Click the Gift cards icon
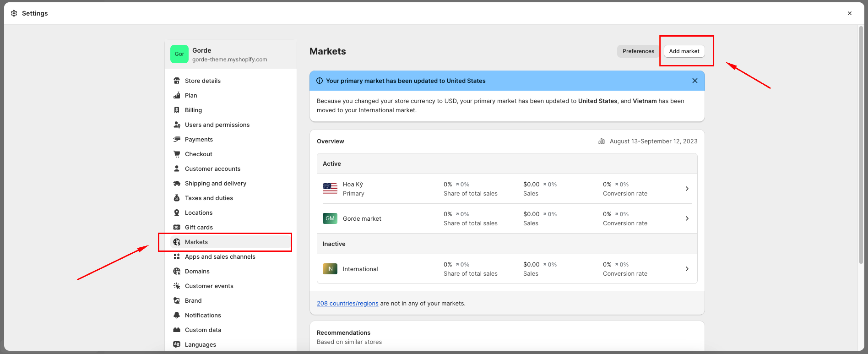This screenshot has height=354, width=868. (177, 227)
